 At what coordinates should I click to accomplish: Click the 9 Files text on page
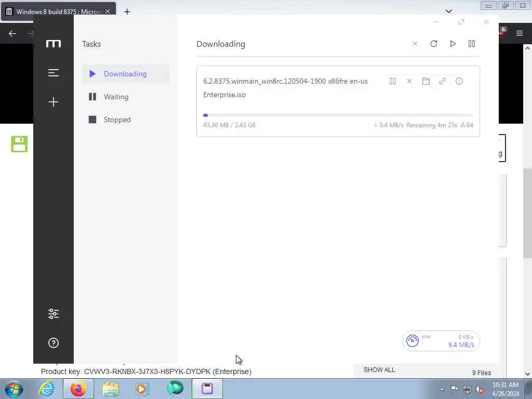482,373
